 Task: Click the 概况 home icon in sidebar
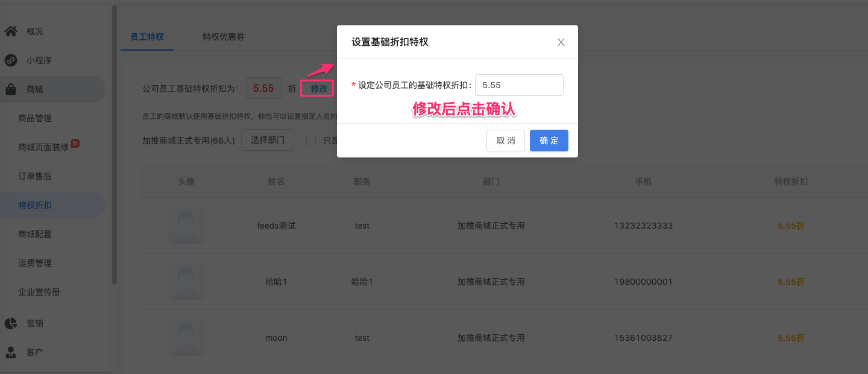(11, 31)
